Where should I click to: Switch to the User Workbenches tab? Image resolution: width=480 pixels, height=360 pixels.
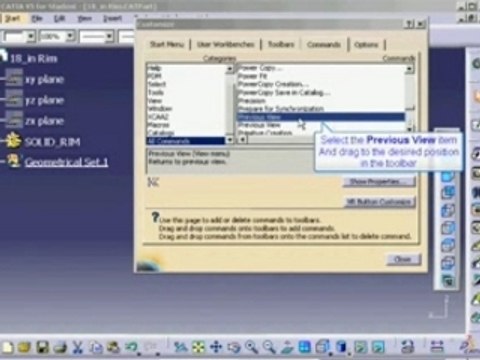[x=225, y=44]
